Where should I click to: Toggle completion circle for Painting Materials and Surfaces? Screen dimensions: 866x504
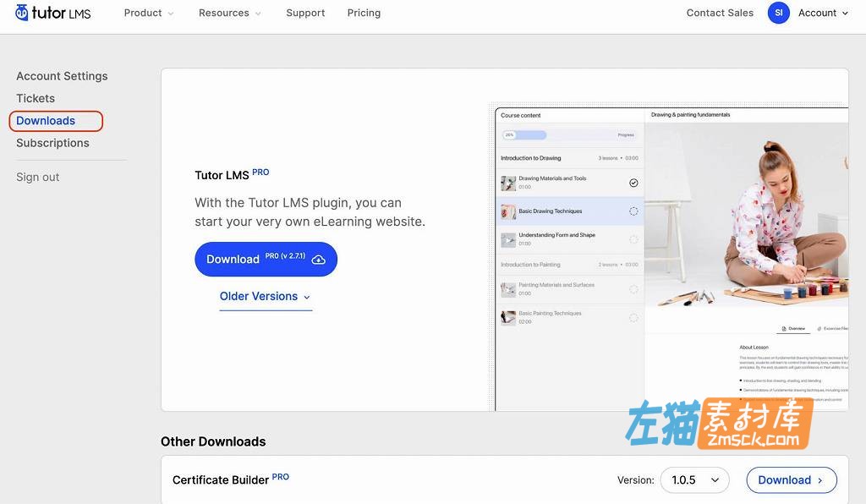634,288
